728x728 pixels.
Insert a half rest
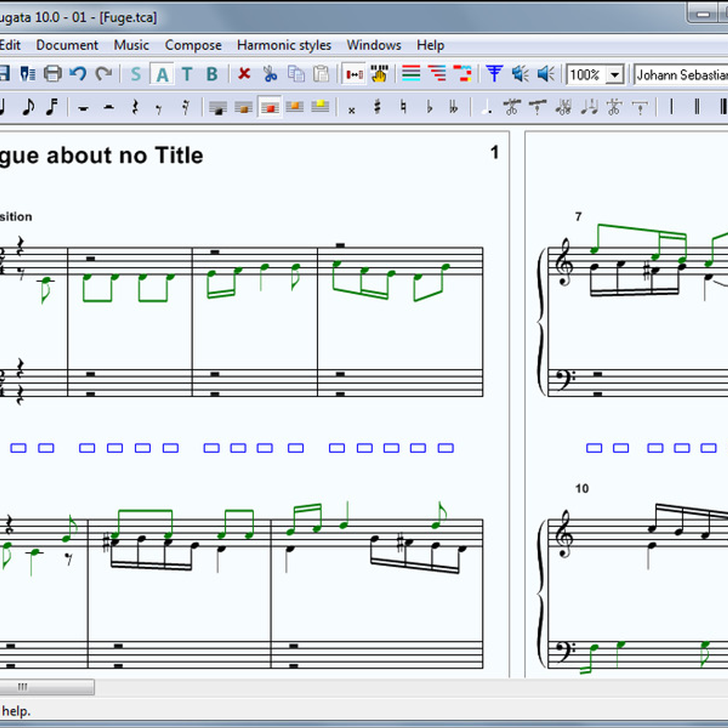[109, 108]
